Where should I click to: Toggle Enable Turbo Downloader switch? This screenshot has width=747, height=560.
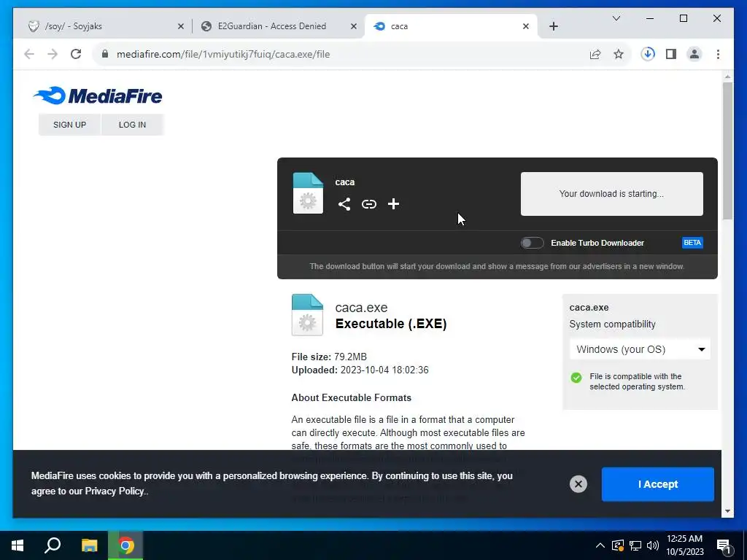(x=532, y=243)
